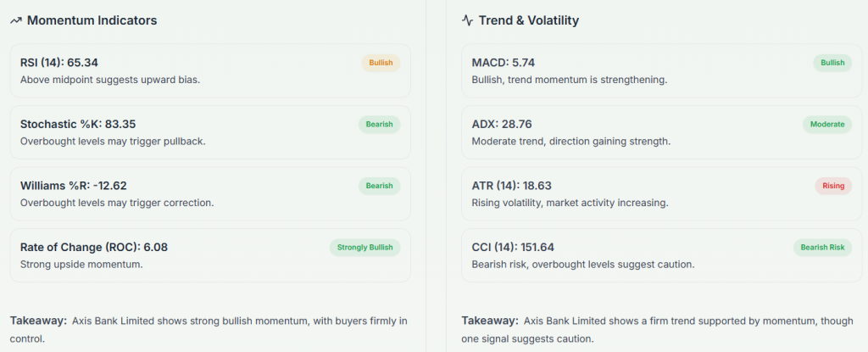Select the ADX value heading
This screenshot has width=868, height=352.
click(502, 124)
